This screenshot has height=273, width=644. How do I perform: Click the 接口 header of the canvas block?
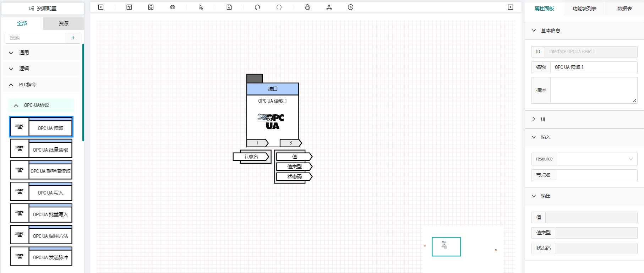(273, 89)
